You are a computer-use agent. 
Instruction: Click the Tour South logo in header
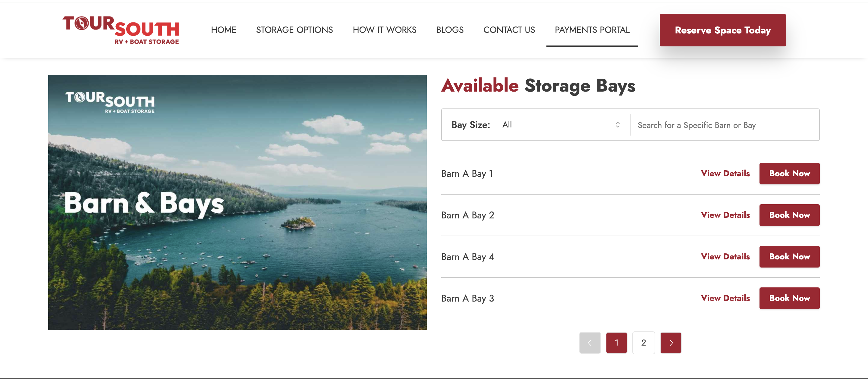121,30
